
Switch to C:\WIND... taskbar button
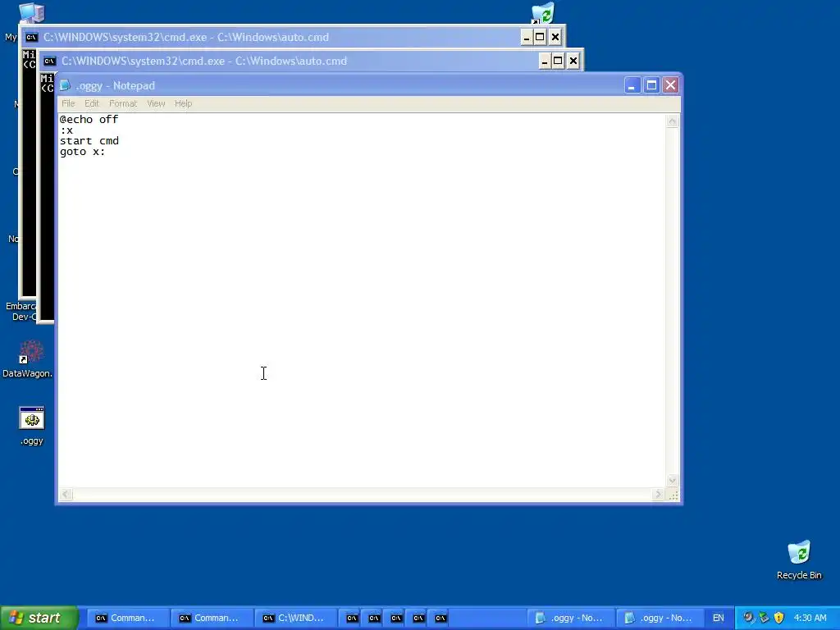294,618
